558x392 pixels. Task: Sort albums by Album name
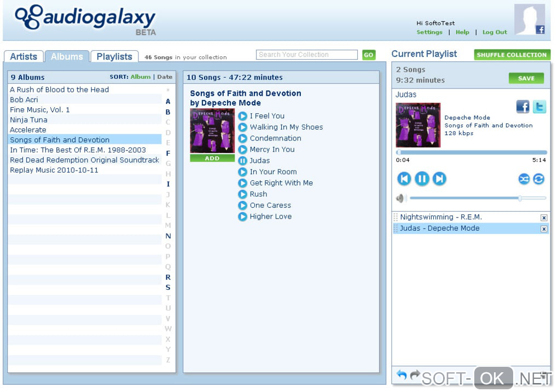141,77
